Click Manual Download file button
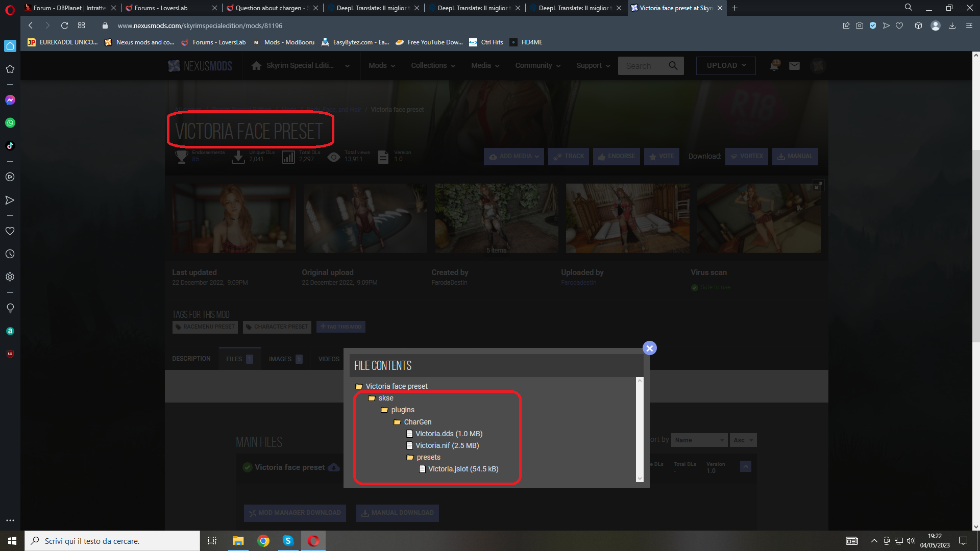Viewport: 980px width, 551px height. (x=398, y=513)
